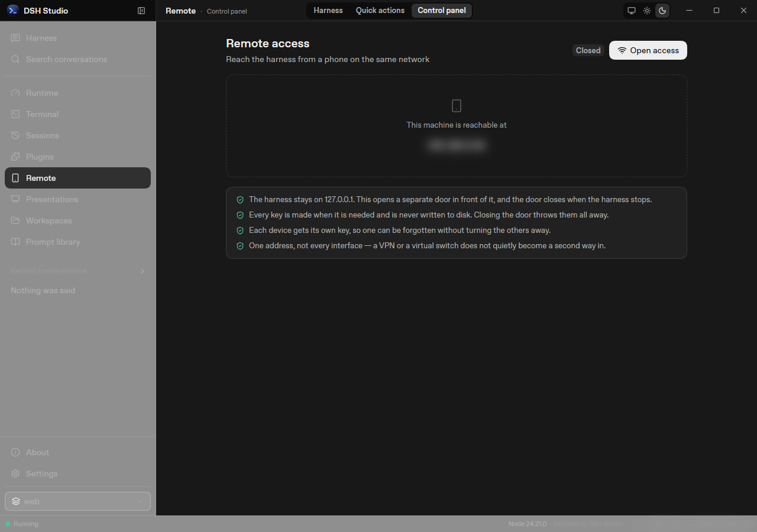Click the Node 24.21.0 status text

pyautogui.click(x=528, y=524)
